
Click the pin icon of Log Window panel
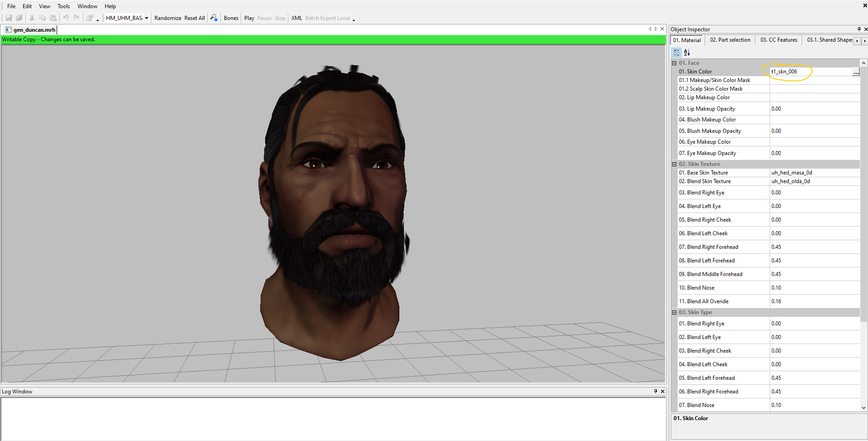pyautogui.click(x=655, y=391)
